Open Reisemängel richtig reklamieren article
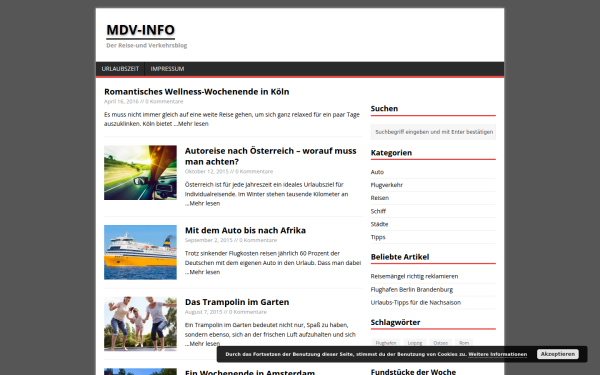The height and width of the screenshot is (375, 600). 414,276
